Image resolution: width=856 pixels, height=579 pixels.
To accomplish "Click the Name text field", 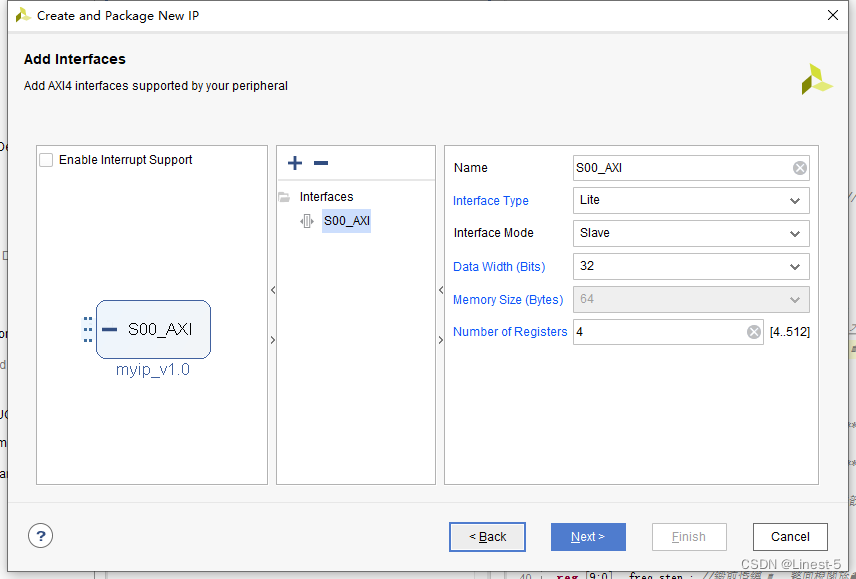I will [682, 168].
